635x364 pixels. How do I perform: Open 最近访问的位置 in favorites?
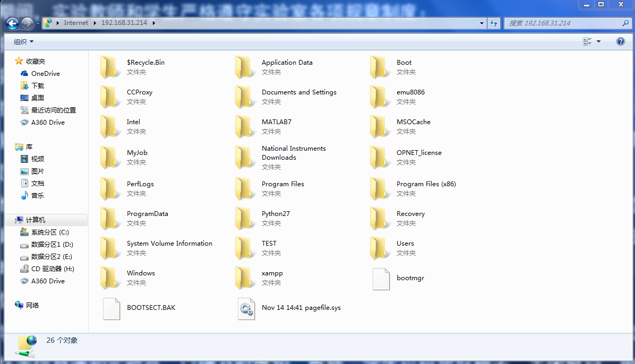pyautogui.click(x=48, y=110)
